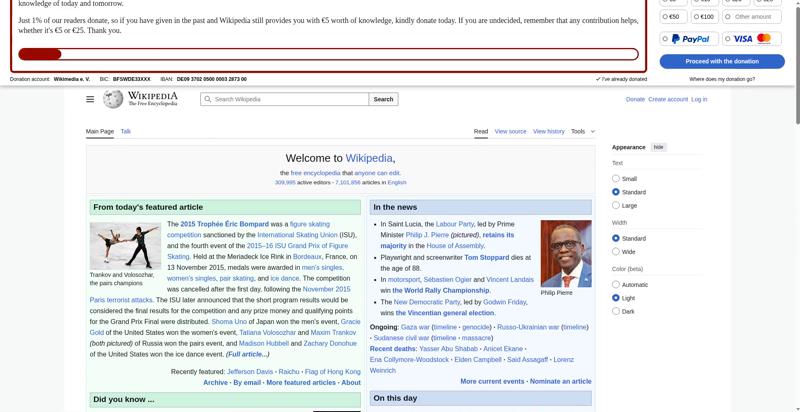Switch to the Talk tab
Image resolution: width=800 pixels, height=412 pixels.
point(126,131)
